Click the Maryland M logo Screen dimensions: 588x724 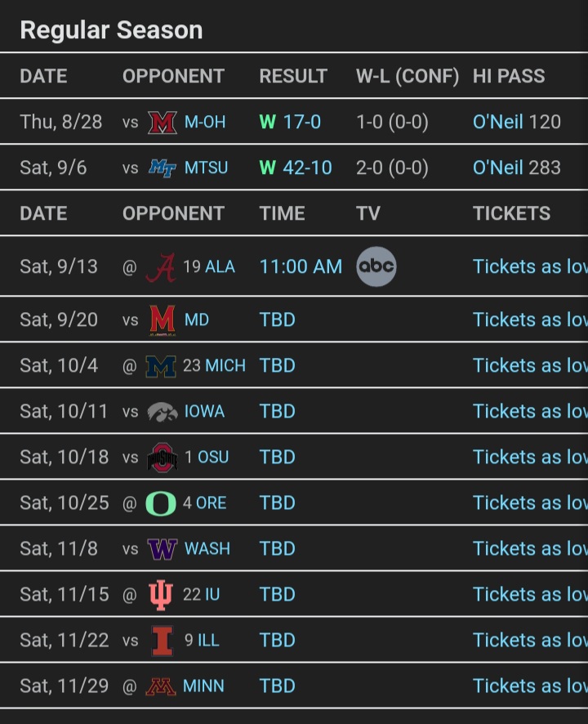[x=163, y=320]
